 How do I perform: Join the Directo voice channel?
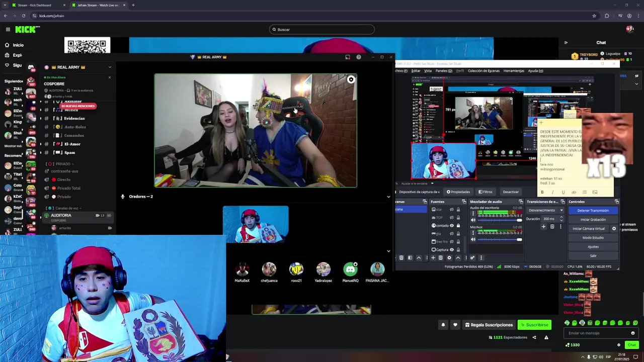pos(63,179)
